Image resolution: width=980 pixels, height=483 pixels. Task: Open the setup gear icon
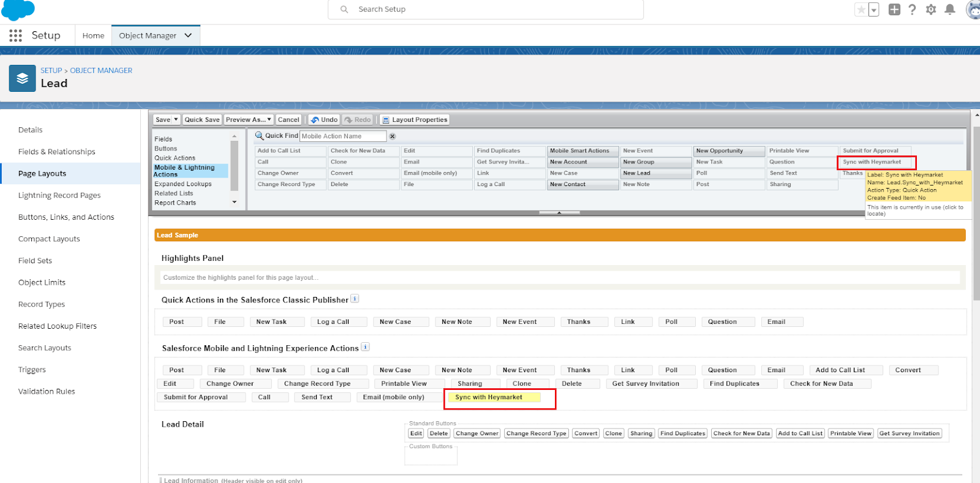pos(931,9)
